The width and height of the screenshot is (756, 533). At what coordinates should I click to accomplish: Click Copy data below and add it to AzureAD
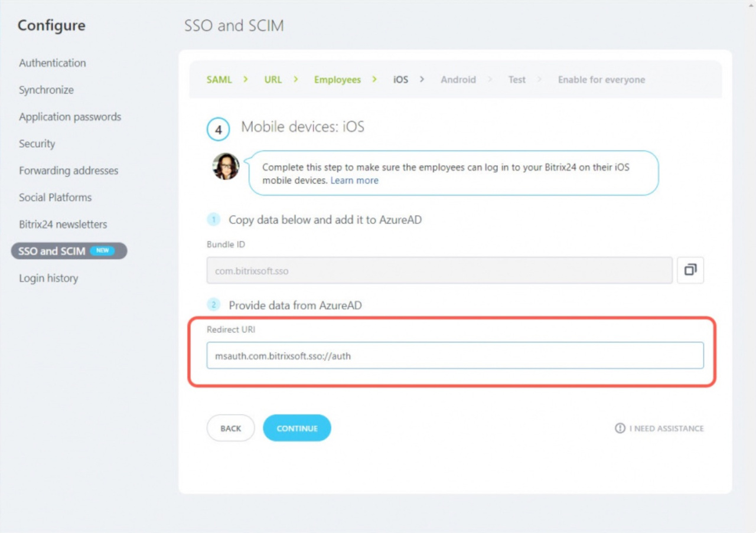click(x=325, y=220)
